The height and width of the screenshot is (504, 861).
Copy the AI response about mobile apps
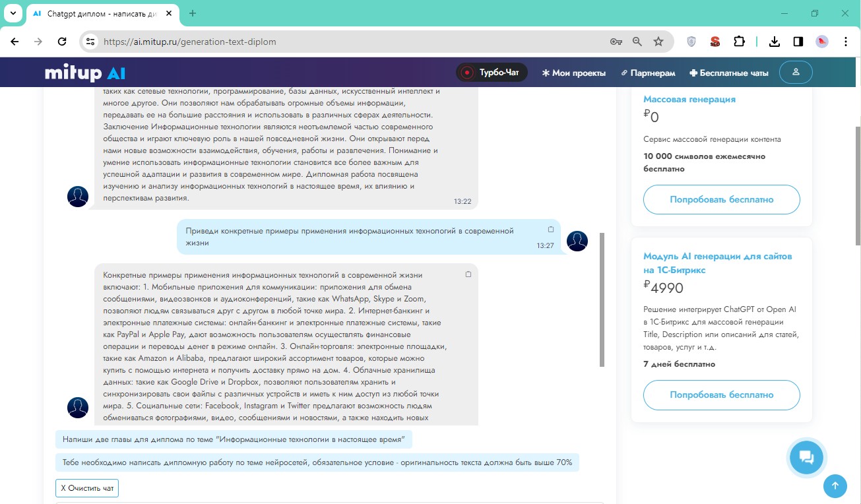(x=468, y=274)
